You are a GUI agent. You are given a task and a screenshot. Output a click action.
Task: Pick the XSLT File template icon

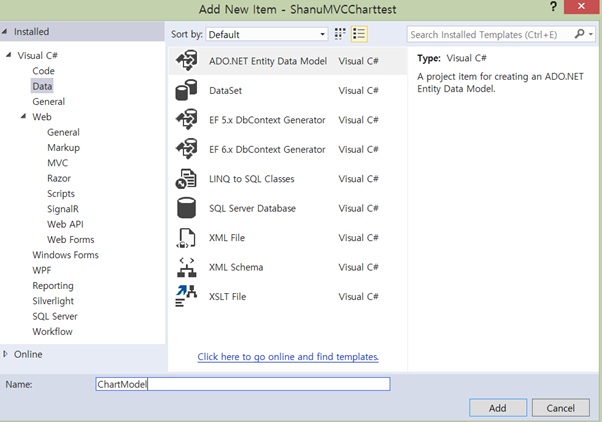click(x=186, y=296)
